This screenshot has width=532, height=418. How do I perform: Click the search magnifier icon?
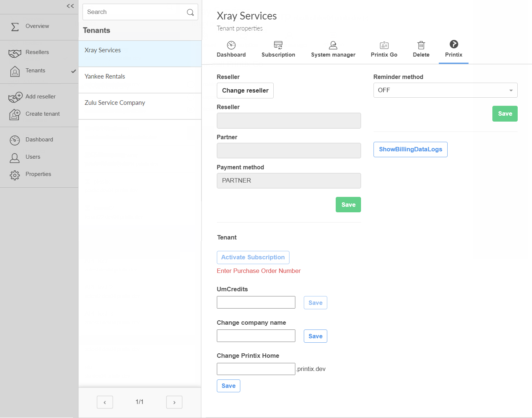(x=190, y=12)
